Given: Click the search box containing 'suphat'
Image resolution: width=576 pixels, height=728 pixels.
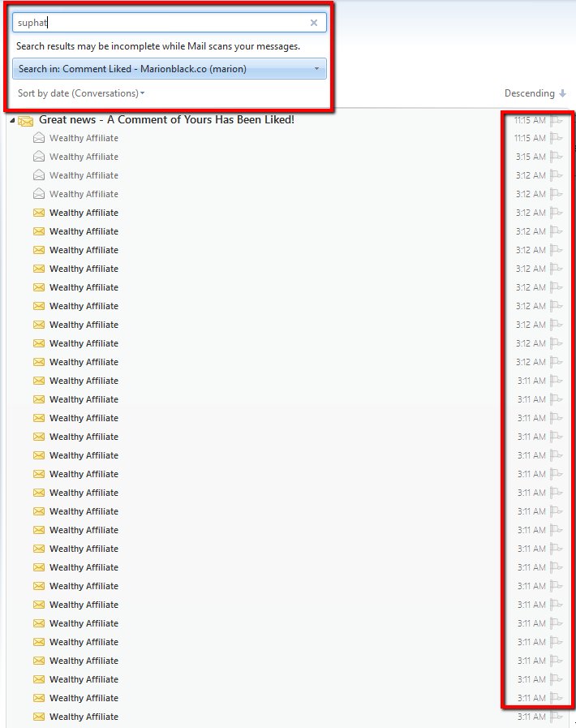Looking at the screenshot, I should [x=170, y=22].
